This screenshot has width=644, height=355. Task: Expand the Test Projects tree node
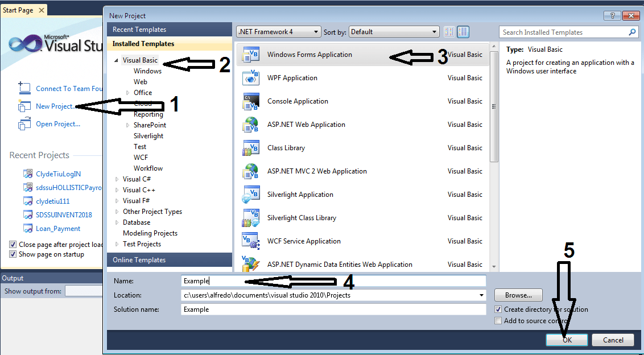click(117, 244)
